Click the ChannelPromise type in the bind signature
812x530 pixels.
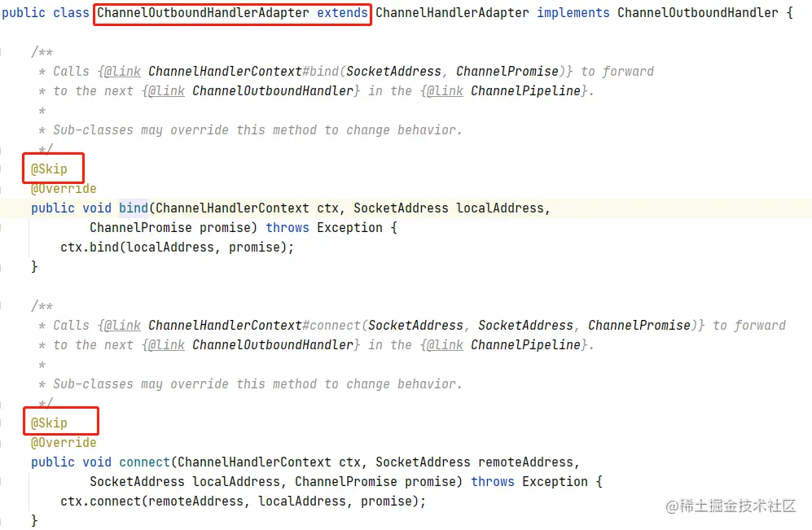coord(141,228)
